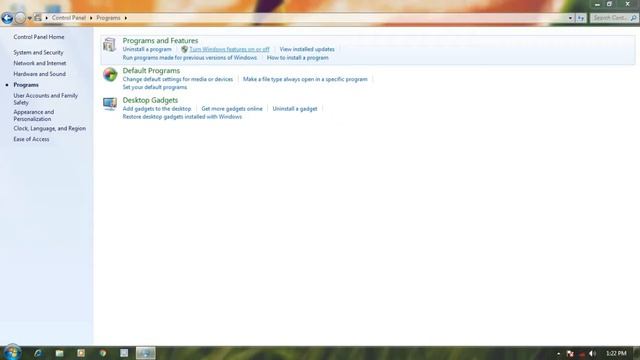Click the Default Programs icon

point(110,75)
